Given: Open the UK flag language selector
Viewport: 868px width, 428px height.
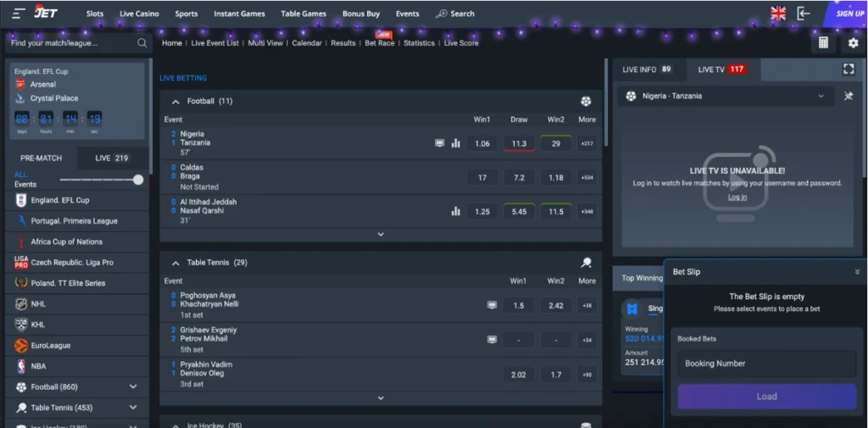Looking at the screenshot, I should coord(778,14).
